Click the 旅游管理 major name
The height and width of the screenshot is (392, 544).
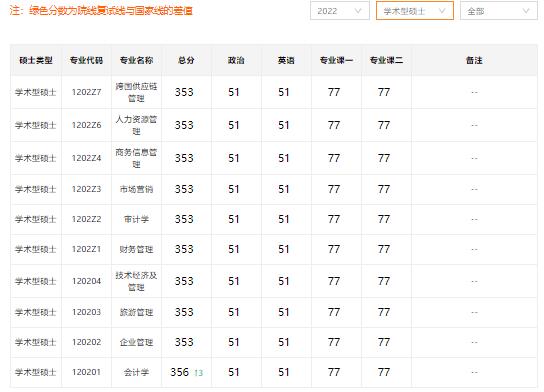tap(136, 312)
